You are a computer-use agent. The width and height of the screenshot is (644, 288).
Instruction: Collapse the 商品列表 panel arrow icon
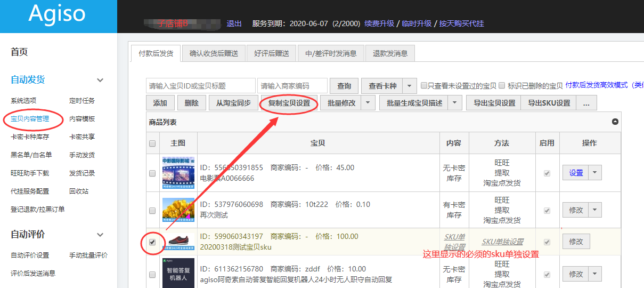pyautogui.click(x=615, y=122)
